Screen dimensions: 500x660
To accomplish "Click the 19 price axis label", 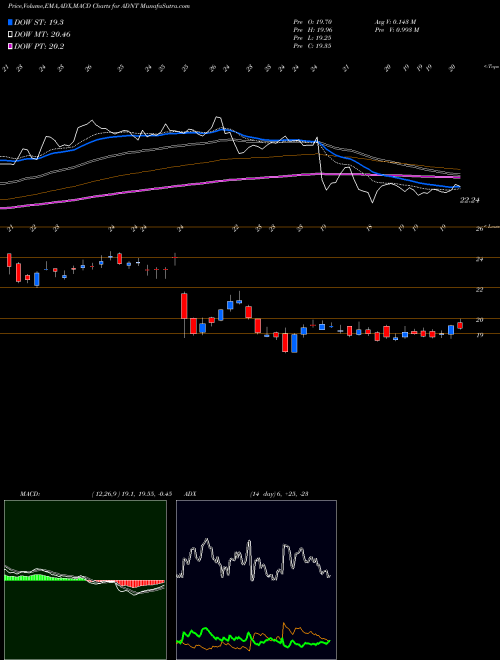I will pyautogui.click(x=479, y=335).
